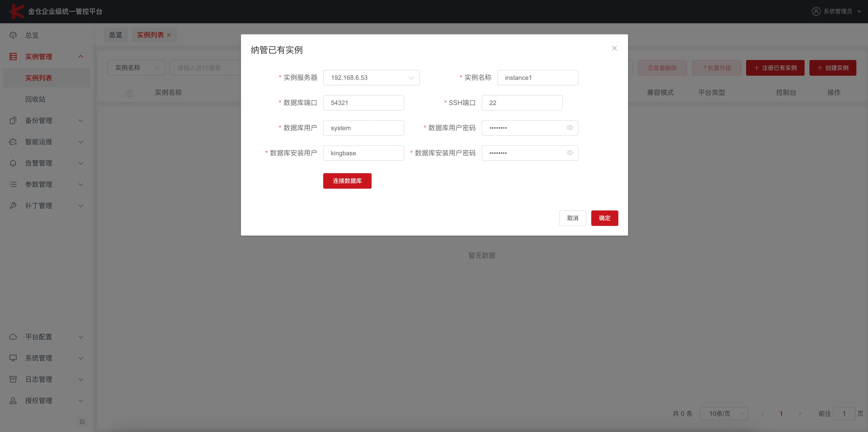Show the database user password
The height and width of the screenshot is (432, 868).
[570, 128]
